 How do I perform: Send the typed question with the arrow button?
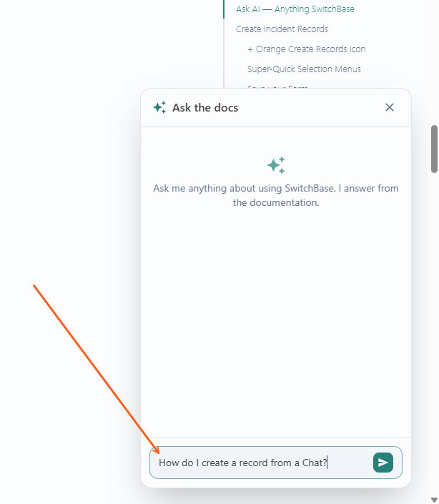point(383,463)
